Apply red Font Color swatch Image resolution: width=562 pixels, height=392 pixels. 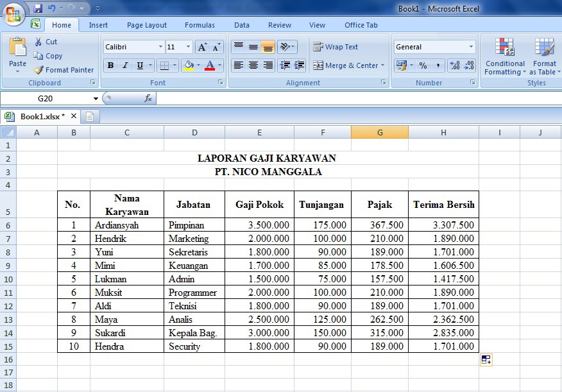[210, 65]
